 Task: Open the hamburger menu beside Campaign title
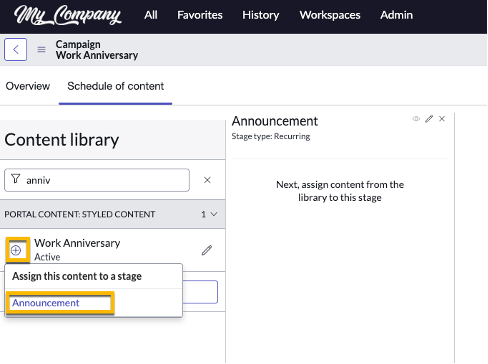[41, 50]
